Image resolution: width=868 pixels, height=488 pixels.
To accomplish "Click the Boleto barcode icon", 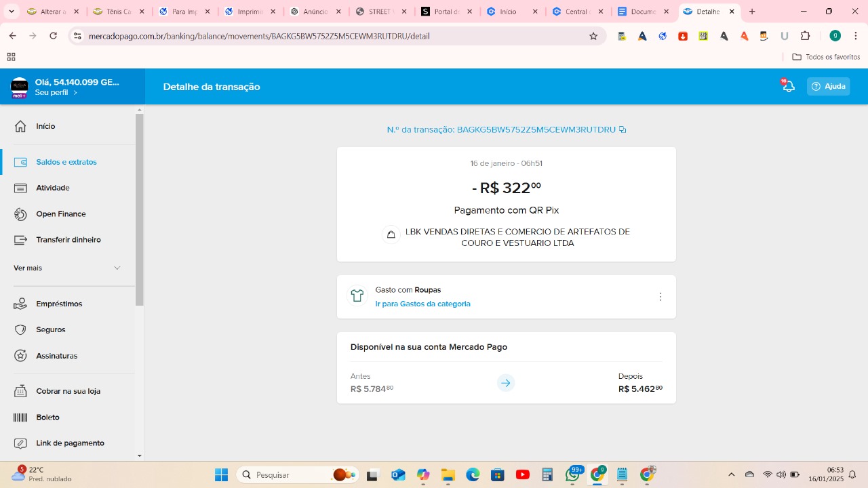I will (20, 418).
